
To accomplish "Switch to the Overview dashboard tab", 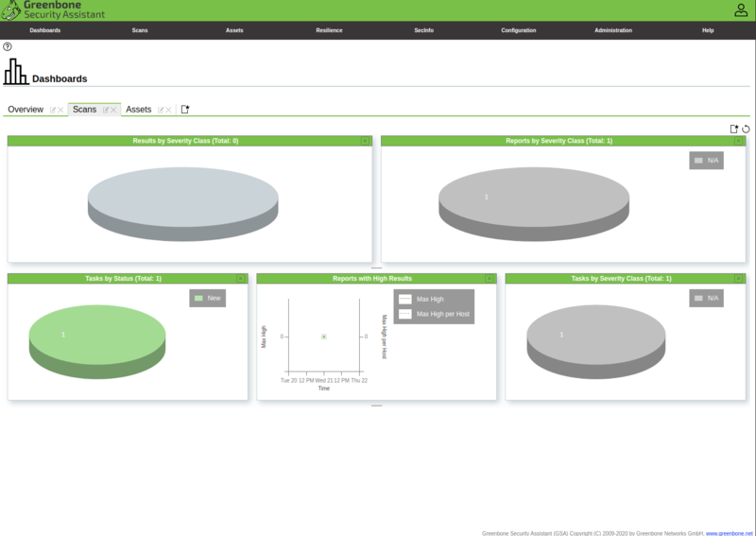I will click(x=26, y=110).
